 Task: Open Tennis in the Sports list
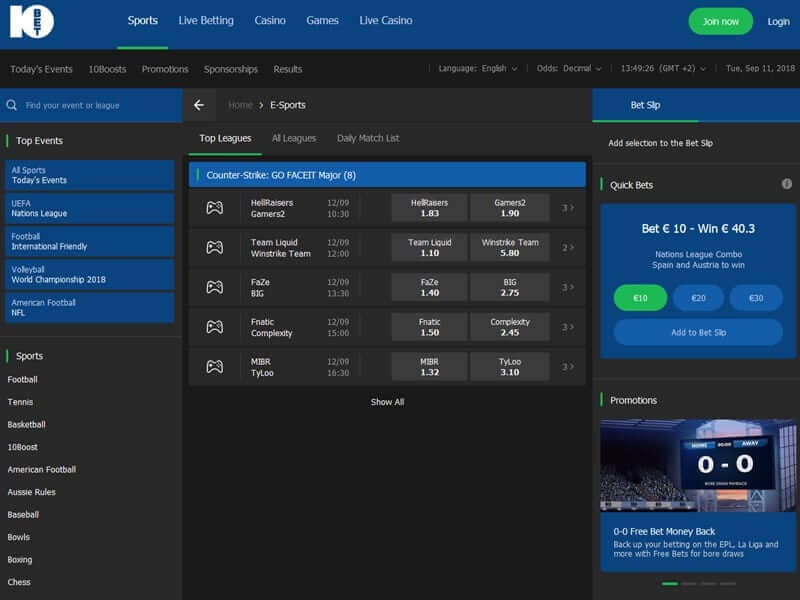(20, 402)
